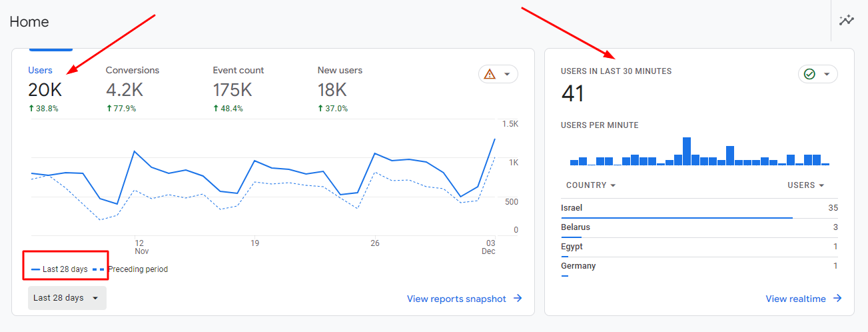Click the Germany country row
Image resolution: width=868 pixels, height=332 pixels.
pyautogui.click(x=699, y=267)
